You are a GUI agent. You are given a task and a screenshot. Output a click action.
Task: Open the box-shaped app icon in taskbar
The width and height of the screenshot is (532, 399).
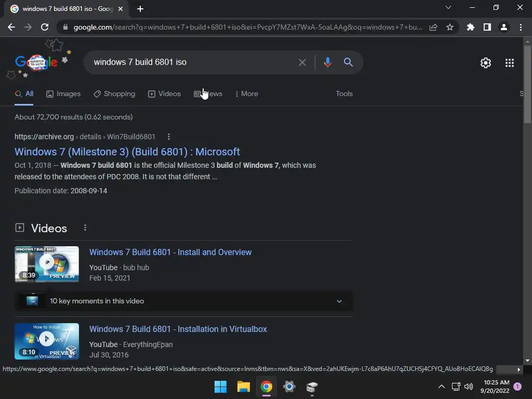click(x=312, y=387)
